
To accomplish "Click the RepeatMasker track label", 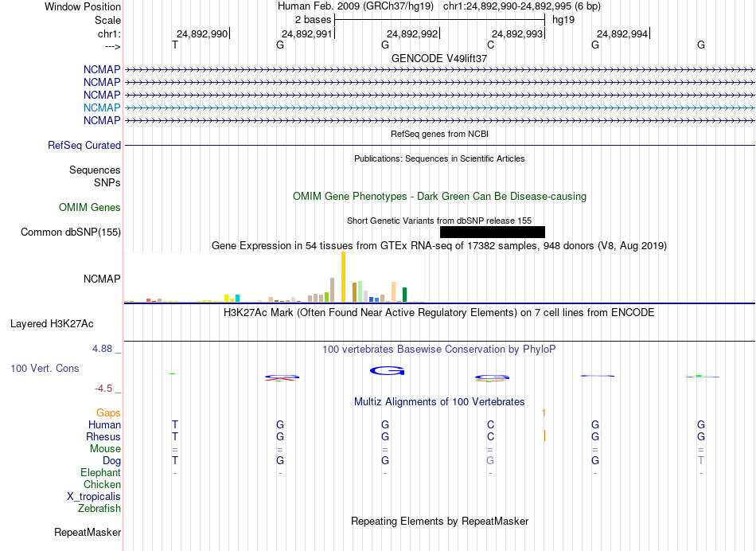I will point(88,532).
